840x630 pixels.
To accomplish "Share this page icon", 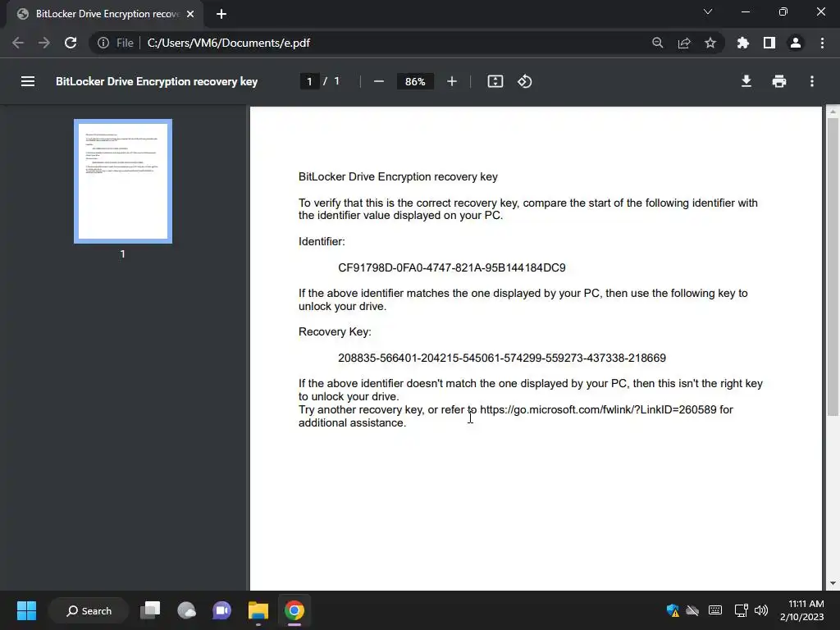I will pos(684,43).
